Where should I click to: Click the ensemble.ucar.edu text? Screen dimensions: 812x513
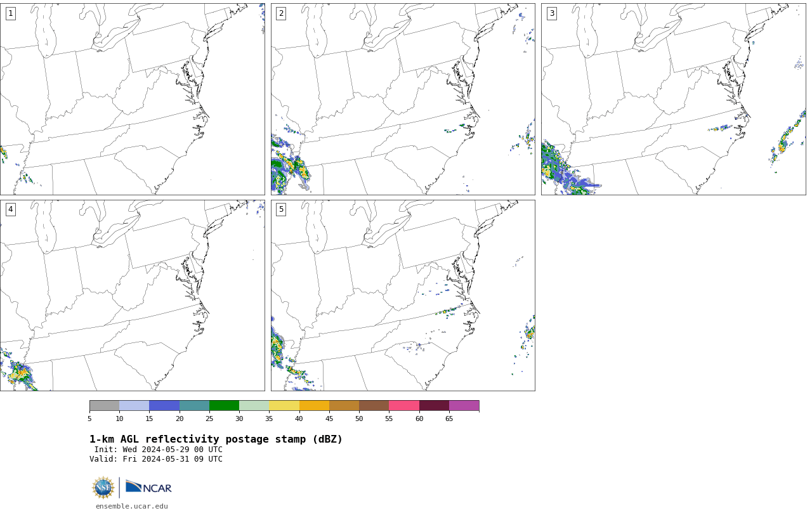point(132,506)
